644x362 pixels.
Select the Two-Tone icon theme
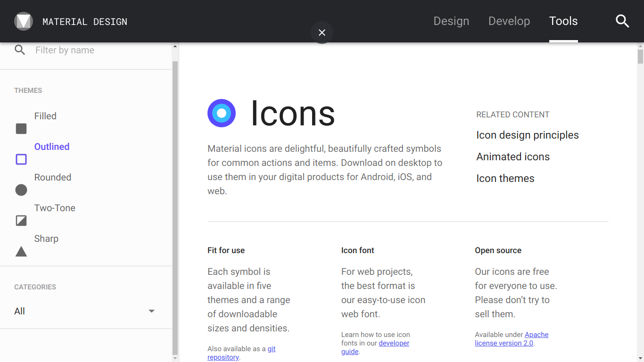55,207
